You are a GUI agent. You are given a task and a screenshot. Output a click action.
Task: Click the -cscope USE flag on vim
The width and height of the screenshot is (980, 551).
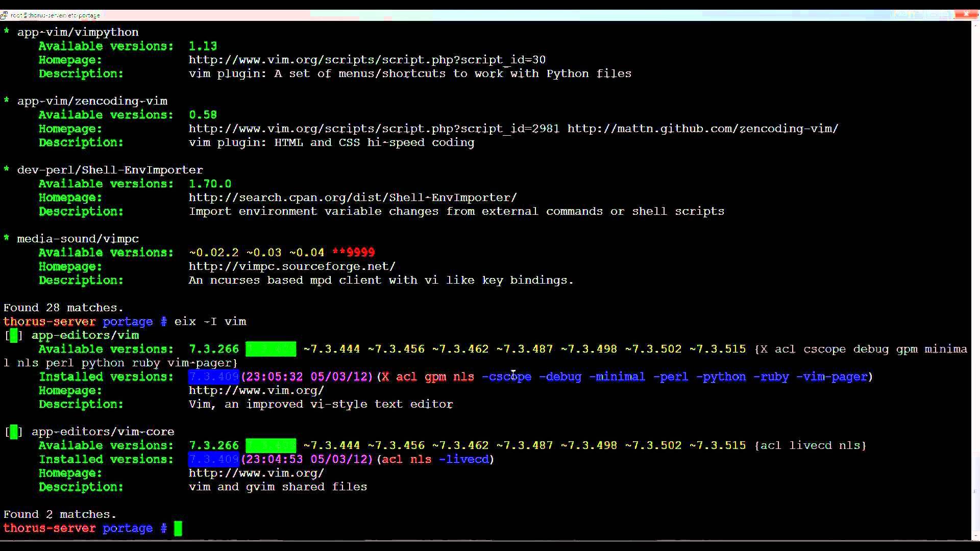point(506,377)
